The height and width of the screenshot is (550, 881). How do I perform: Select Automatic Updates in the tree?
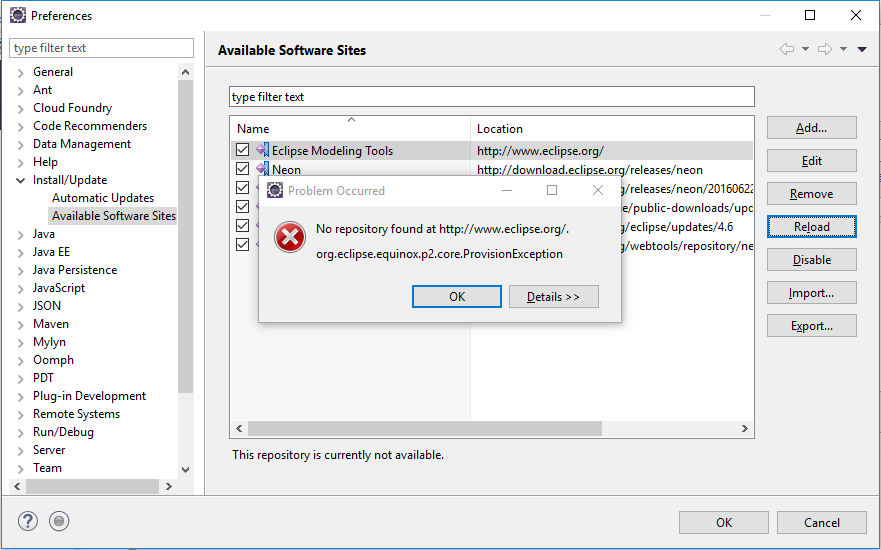click(x=103, y=198)
